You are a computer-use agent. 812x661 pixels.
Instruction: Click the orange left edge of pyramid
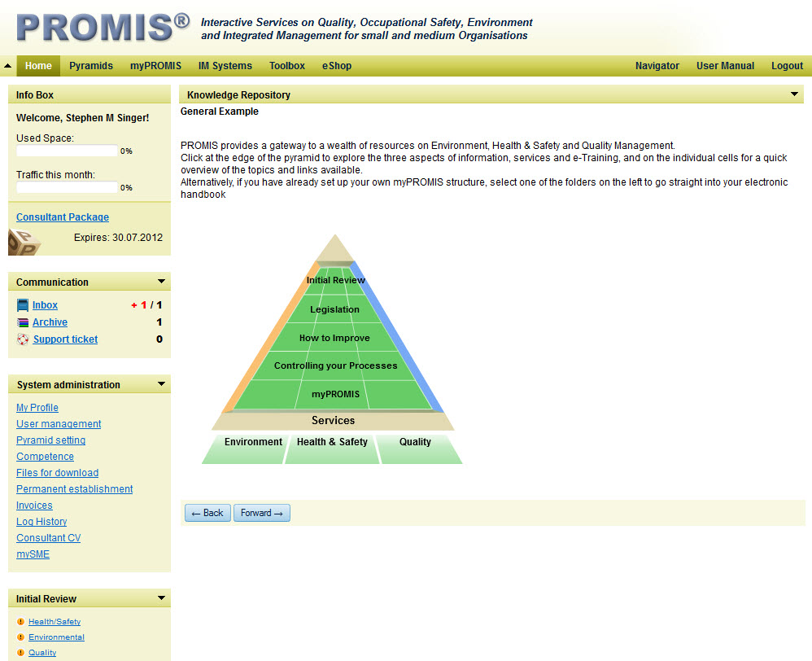270,337
